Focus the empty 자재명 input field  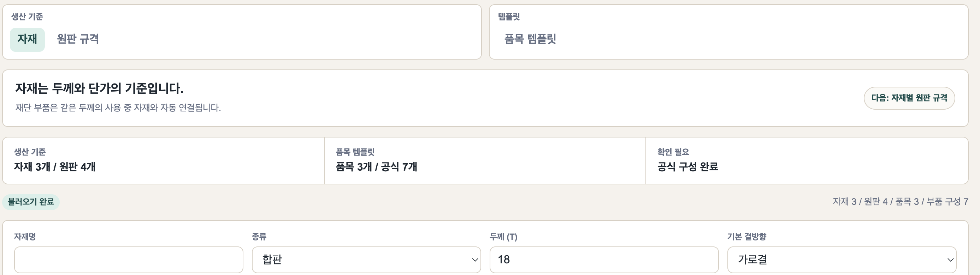129,259
